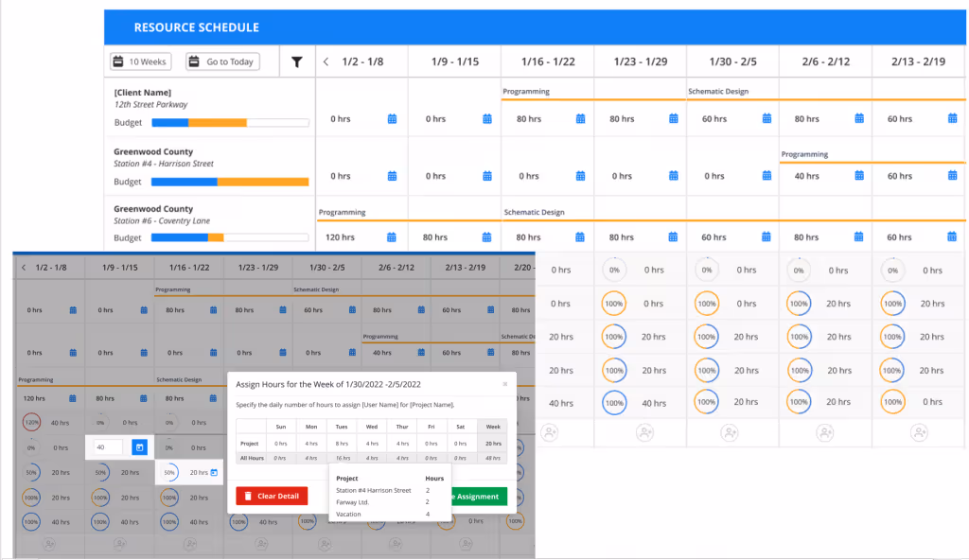
Task: Open calendar for Coventry Lane 1/16 - 1/22 in main schedule
Action: (580, 237)
